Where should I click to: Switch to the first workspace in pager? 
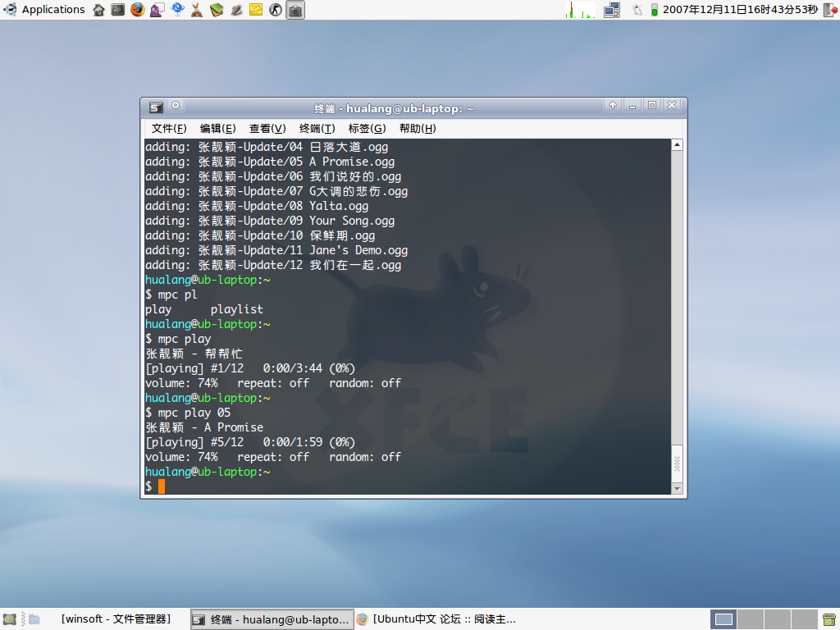click(724, 619)
